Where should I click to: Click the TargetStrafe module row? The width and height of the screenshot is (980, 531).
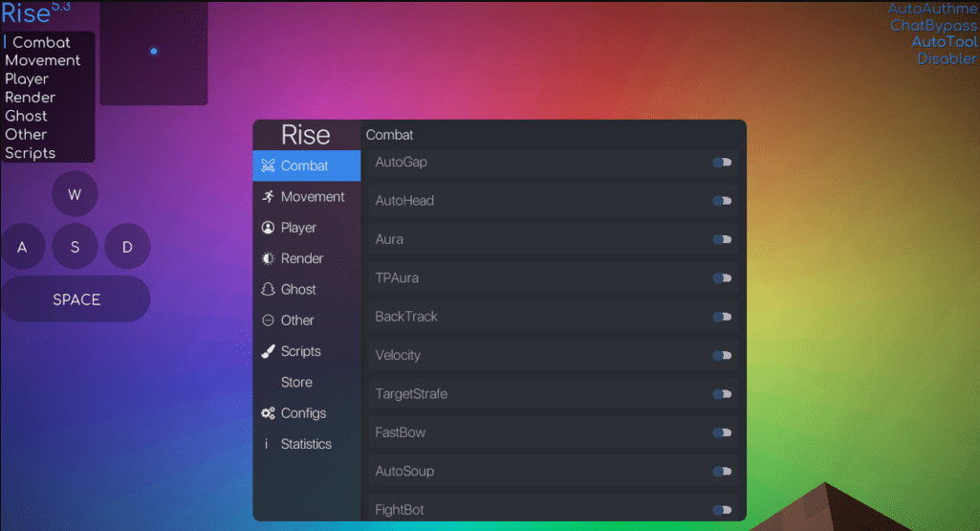554,394
